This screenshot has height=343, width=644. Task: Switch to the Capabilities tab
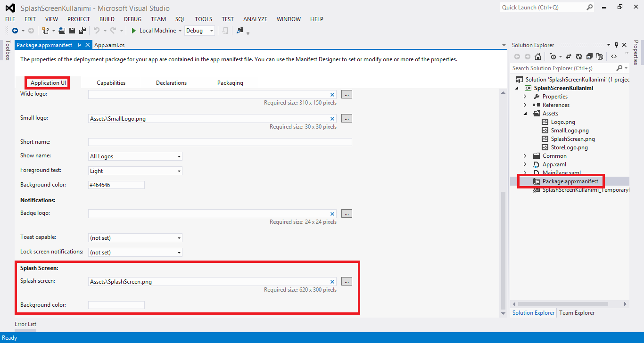111,83
